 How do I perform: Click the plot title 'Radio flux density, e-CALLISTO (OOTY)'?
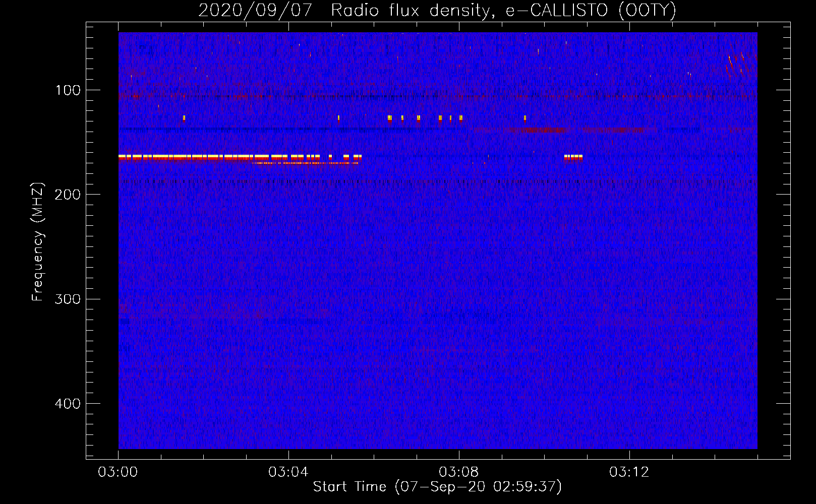tap(503, 10)
